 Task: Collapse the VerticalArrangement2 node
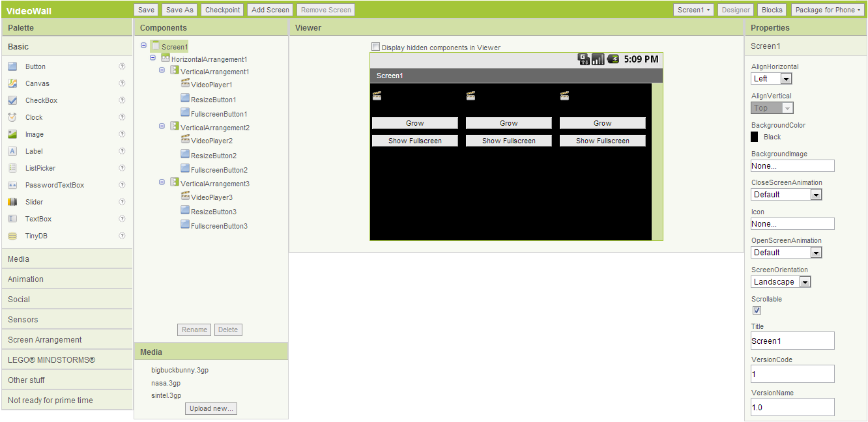(x=162, y=126)
